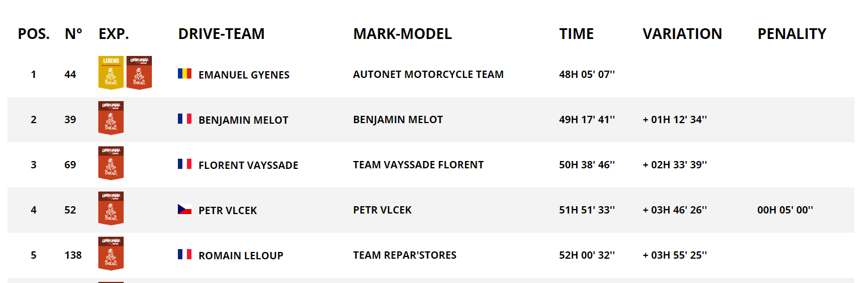Sort by the POS. column header
The width and height of the screenshot is (868, 283).
click(34, 34)
